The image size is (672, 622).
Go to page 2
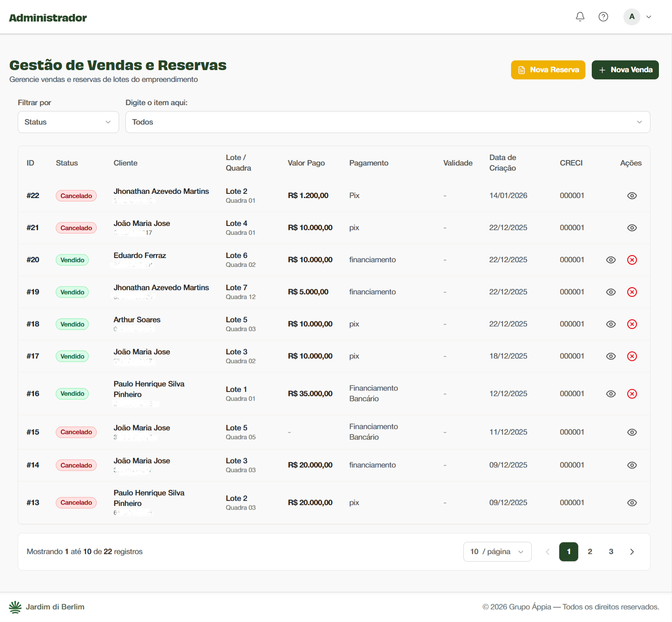click(x=590, y=551)
